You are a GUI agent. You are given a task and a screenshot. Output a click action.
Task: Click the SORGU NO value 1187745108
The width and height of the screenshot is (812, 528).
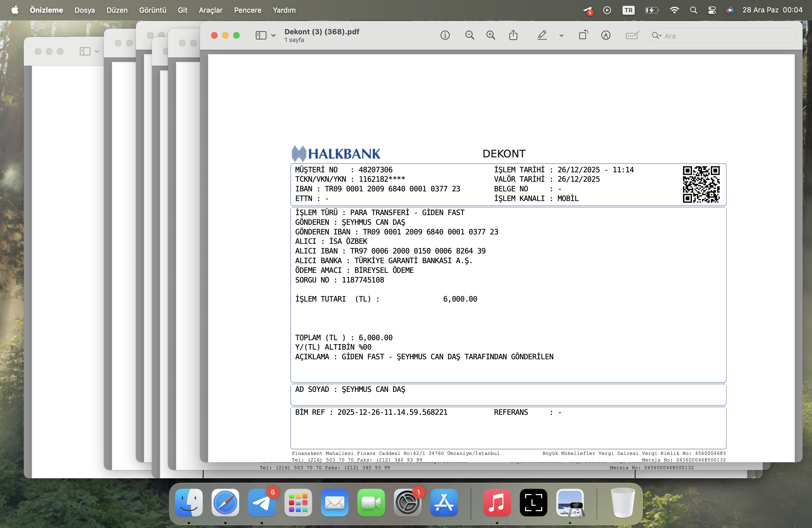click(x=363, y=280)
